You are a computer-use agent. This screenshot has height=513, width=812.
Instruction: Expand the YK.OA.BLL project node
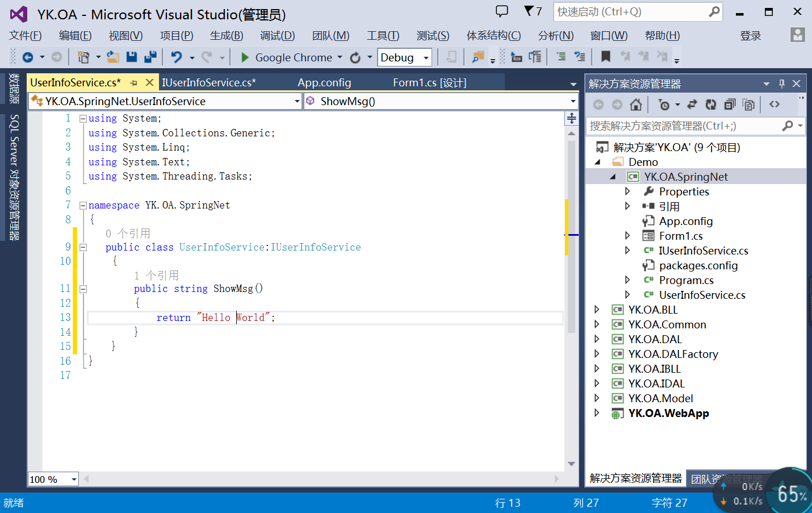point(597,310)
